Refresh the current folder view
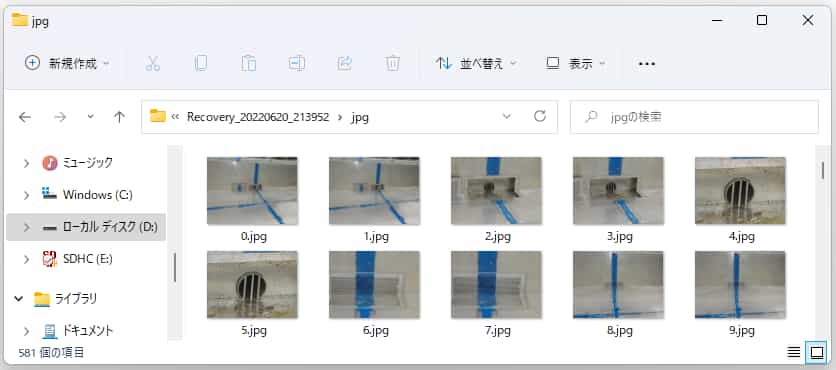The height and width of the screenshot is (370, 836). coord(540,116)
